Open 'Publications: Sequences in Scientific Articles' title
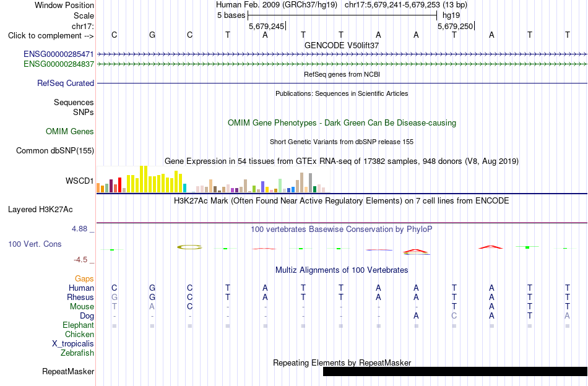The width and height of the screenshot is (588, 386). pyautogui.click(x=342, y=93)
